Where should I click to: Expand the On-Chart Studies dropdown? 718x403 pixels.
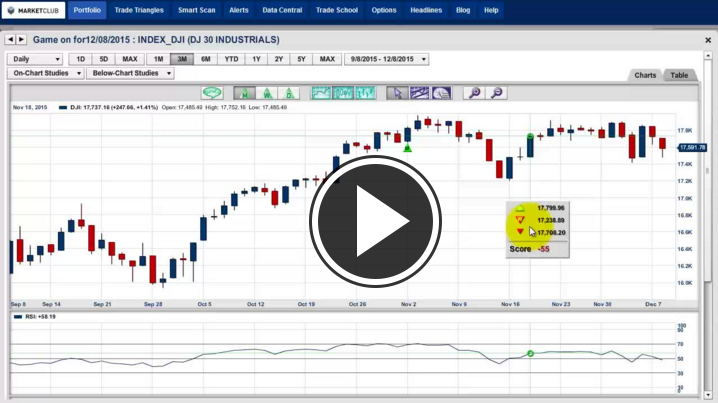pyautogui.click(x=43, y=73)
